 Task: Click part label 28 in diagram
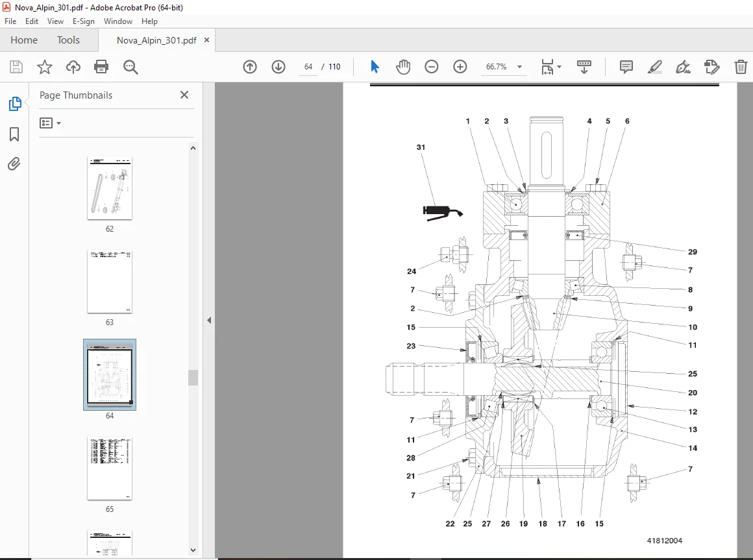pyautogui.click(x=411, y=457)
